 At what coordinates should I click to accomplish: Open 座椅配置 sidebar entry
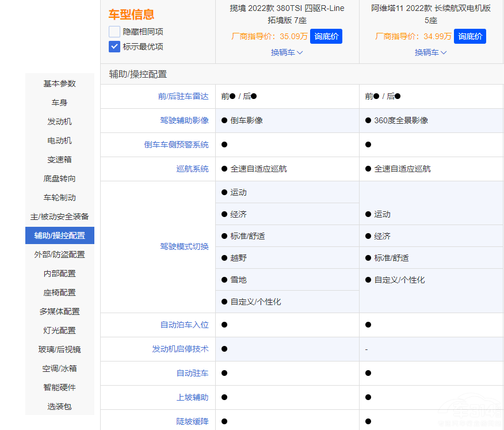[59, 292]
